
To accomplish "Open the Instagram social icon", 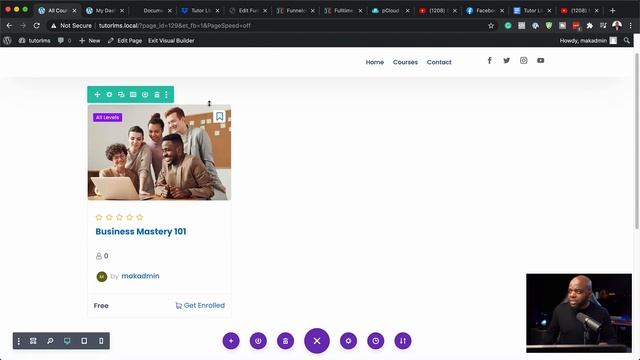I will click(524, 60).
